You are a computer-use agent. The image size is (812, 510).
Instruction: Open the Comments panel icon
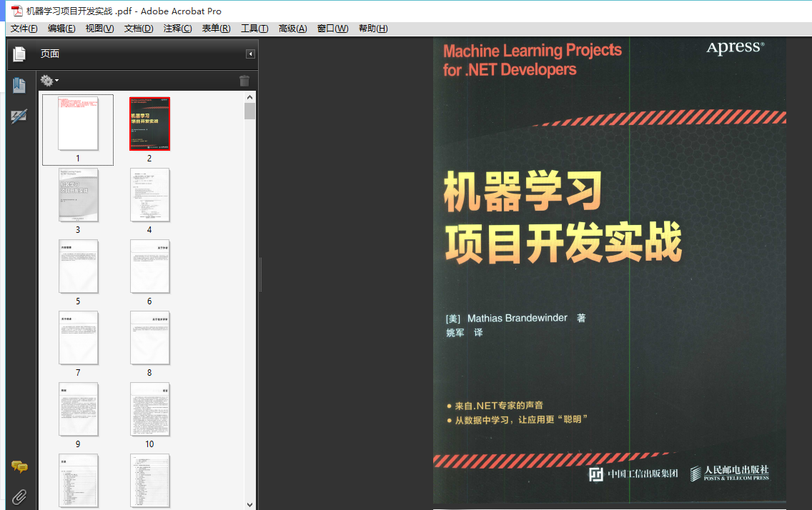coord(20,467)
